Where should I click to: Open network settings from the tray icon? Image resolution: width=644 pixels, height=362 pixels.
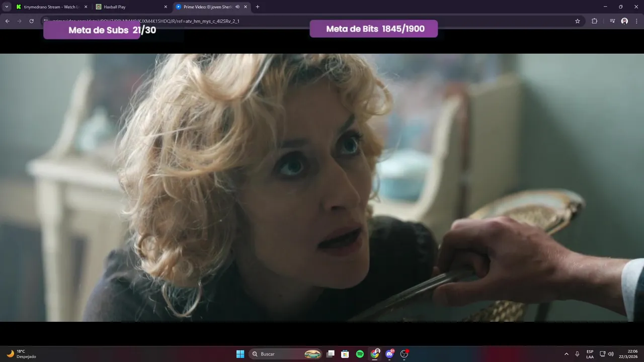click(x=603, y=354)
